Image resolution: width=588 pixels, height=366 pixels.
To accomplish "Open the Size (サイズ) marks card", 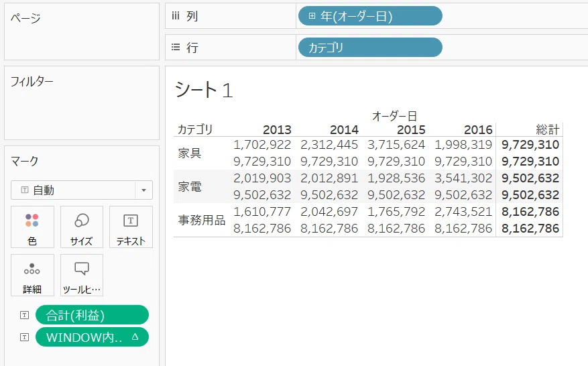I will [x=81, y=227].
